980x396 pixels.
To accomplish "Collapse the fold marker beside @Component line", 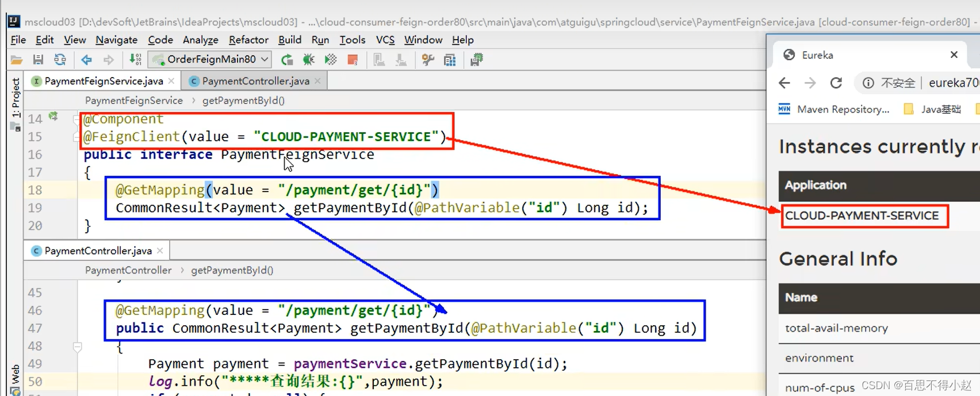I will 76,119.
